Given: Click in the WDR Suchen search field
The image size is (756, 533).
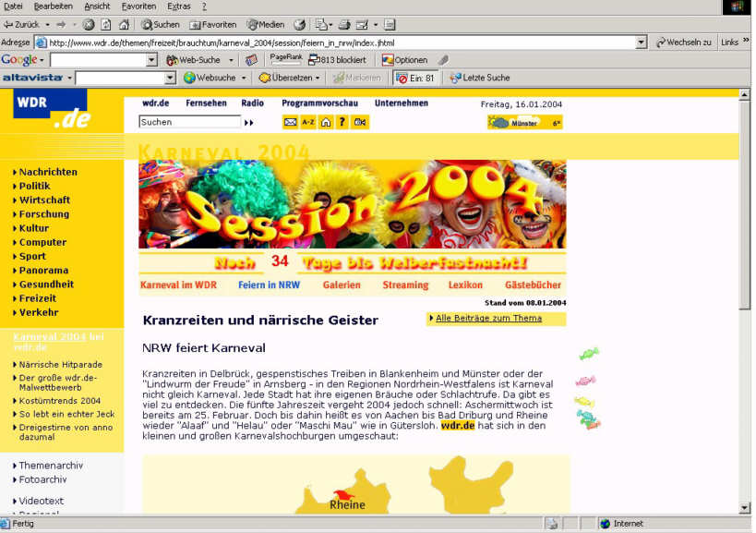Looking at the screenshot, I should [189, 122].
